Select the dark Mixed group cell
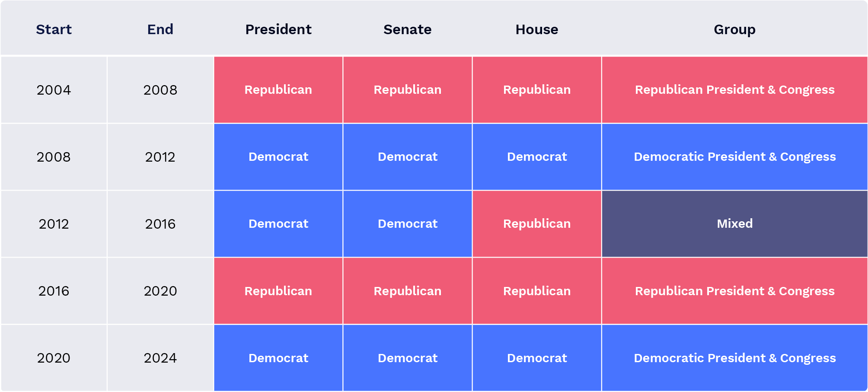 point(734,223)
